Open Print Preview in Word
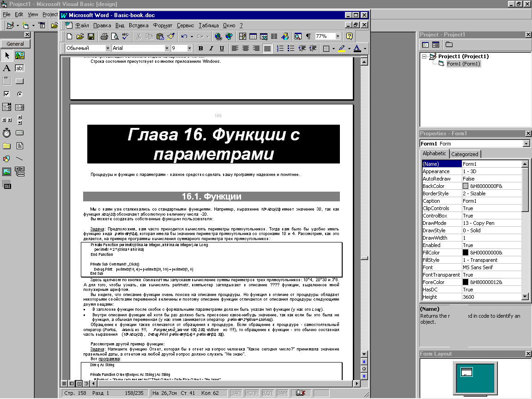The width and height of the screenshot is (532, 399). 115,36
